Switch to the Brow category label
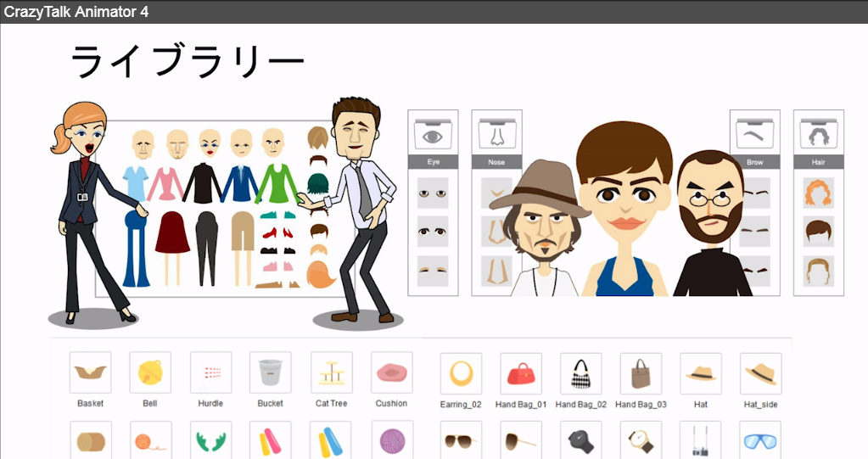 click(755, 162)
